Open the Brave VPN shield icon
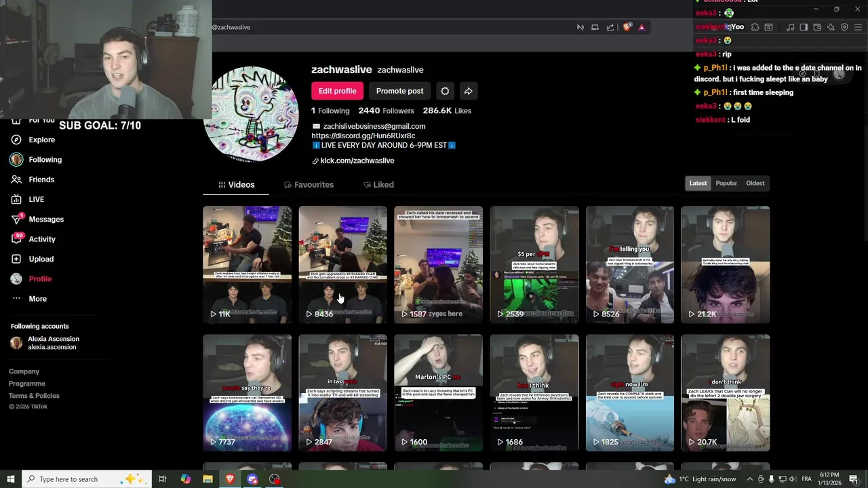Screen dimensions: 868x488 844,27
